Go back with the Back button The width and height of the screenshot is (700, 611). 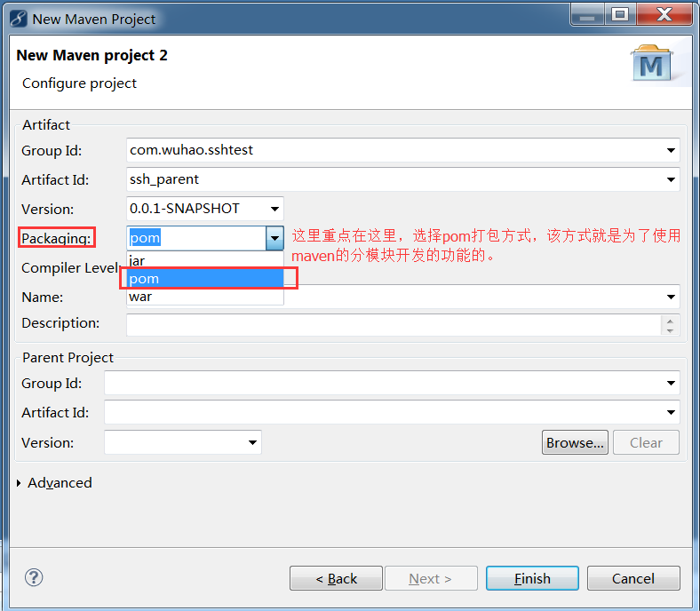click(x=336, y=578)
